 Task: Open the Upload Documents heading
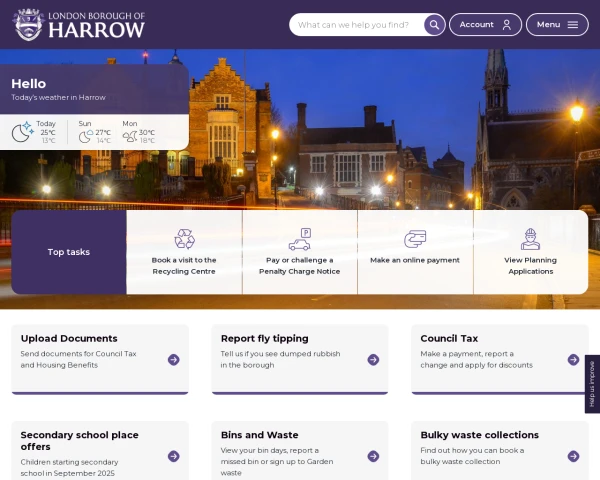(x=69, y=339)
